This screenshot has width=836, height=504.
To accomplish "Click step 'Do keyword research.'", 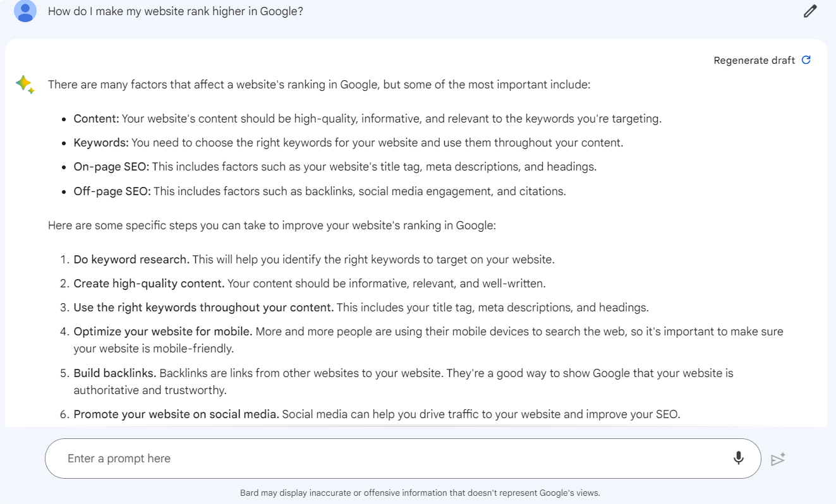I will [131, 260].
